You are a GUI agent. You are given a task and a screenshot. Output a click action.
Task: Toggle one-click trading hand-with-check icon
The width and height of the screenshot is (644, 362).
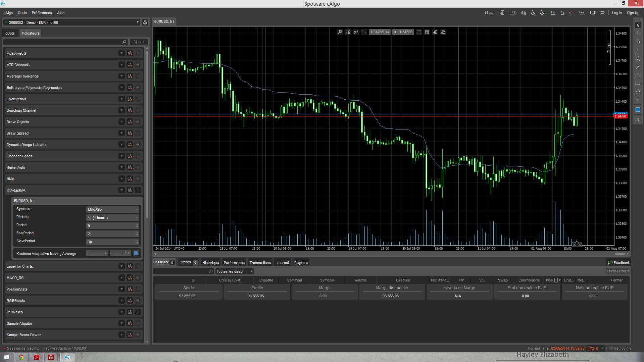(x=543, y=13)
